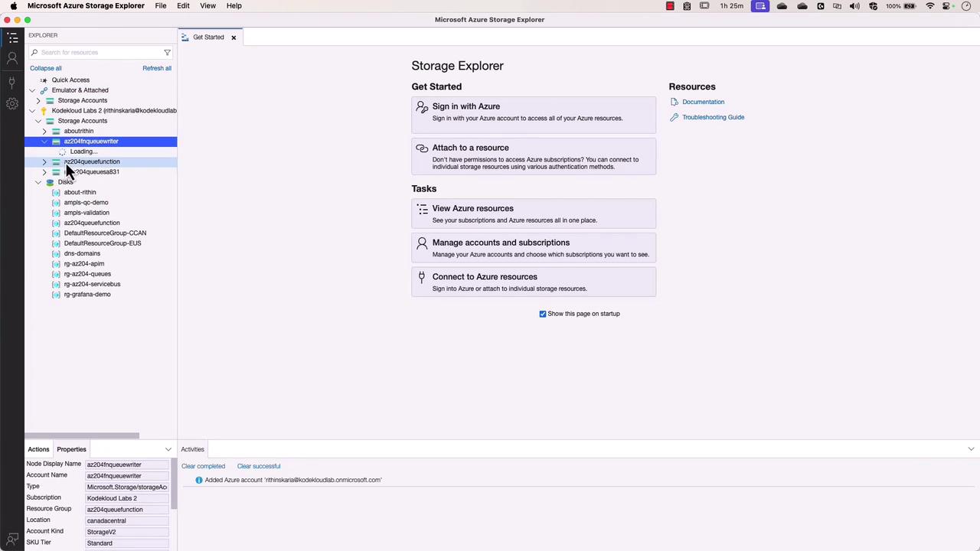Click the Properties panel vertical scrollbar

tap(175, 484)
